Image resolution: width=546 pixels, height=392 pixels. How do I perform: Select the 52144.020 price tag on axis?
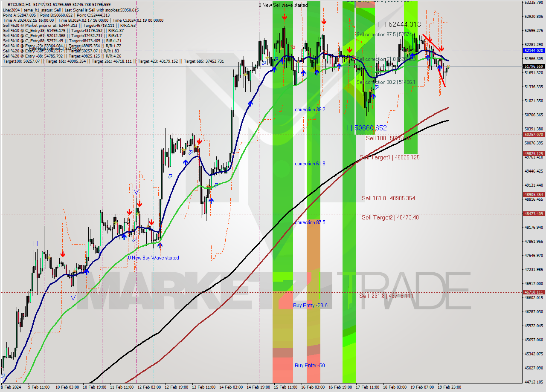click(x=534, y=50)
